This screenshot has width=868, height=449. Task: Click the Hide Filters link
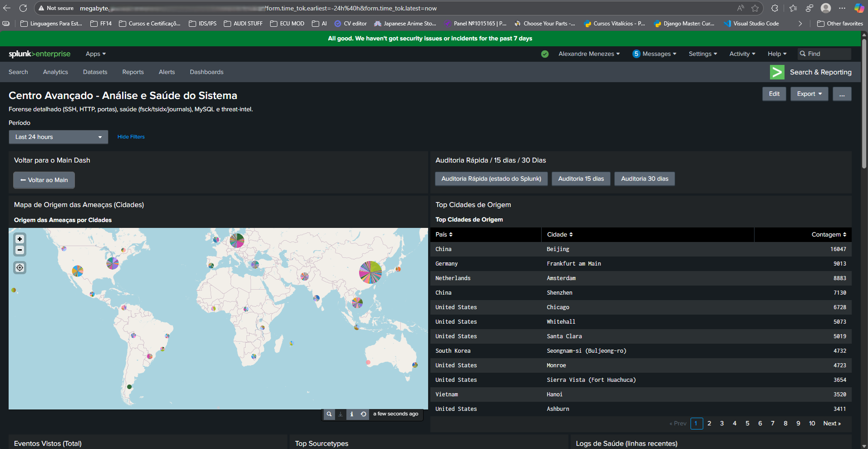tap(131, 137)
